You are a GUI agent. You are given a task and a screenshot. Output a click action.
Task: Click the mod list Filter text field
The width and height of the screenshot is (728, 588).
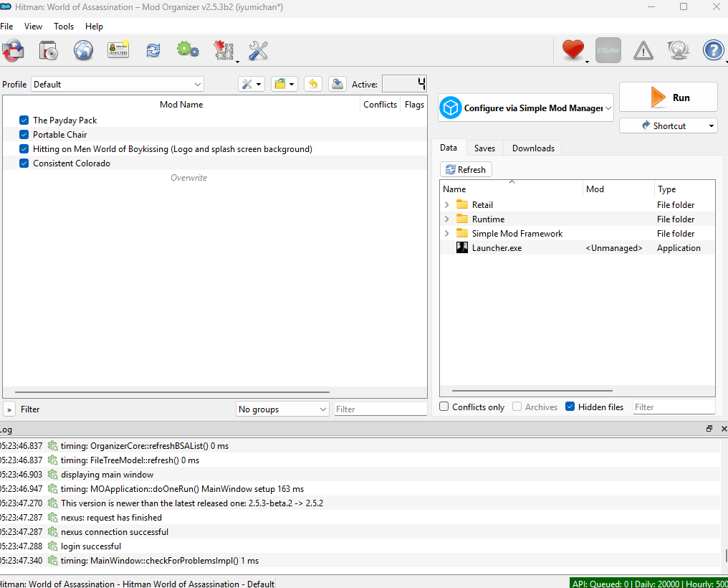[x=380, y=409]
